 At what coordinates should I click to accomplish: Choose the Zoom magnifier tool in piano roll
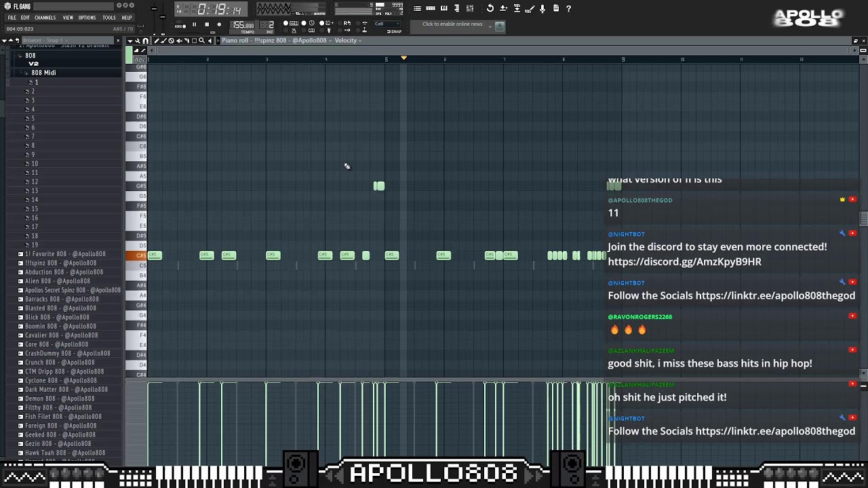pos(202,41)
